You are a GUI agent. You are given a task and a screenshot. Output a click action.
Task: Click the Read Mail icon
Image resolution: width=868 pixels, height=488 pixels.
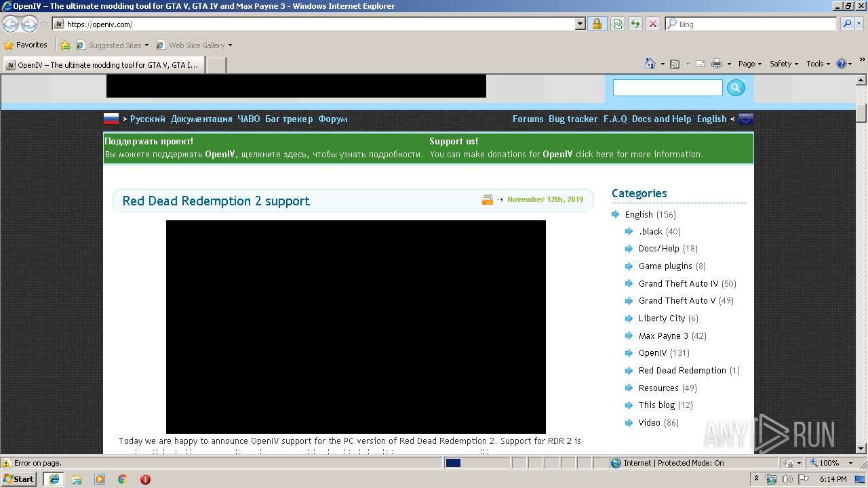click(x=700, y=64)
